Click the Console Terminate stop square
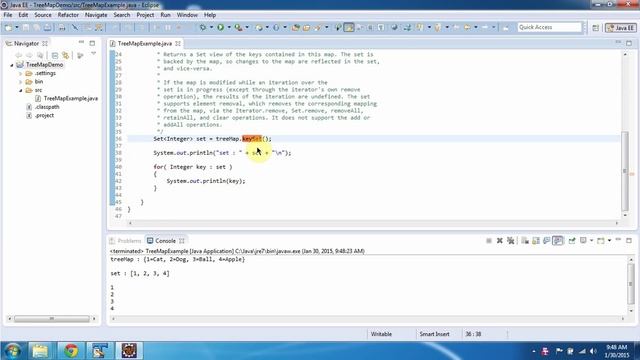 tap(489, 241)
